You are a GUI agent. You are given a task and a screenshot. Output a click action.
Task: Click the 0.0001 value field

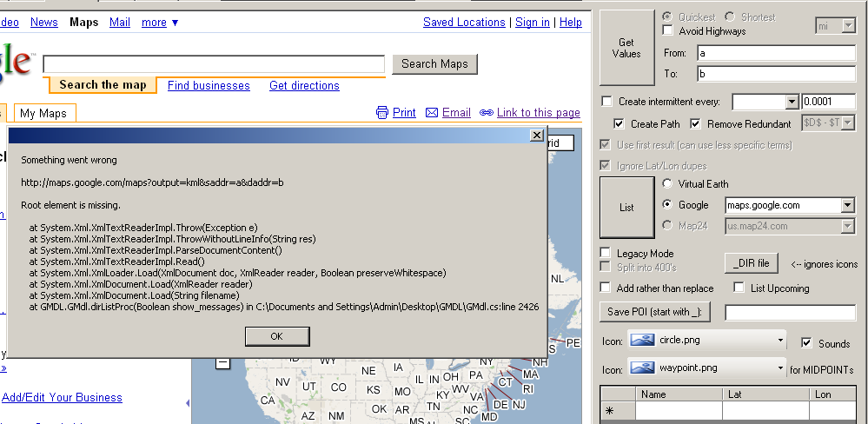point(828,102)
